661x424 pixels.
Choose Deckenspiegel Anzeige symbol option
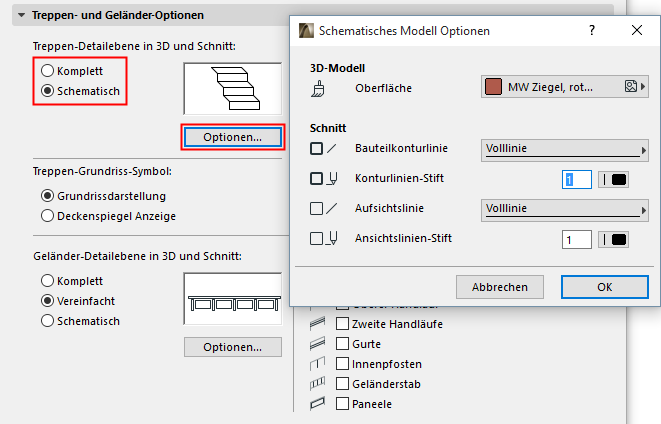click(47, 215)
